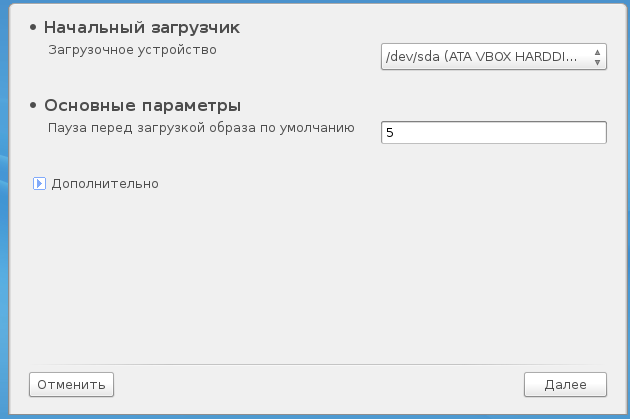Click the down arrow in the device combo box
The height and width of the screenshot is (419, 630).
(x=598, y=62)
